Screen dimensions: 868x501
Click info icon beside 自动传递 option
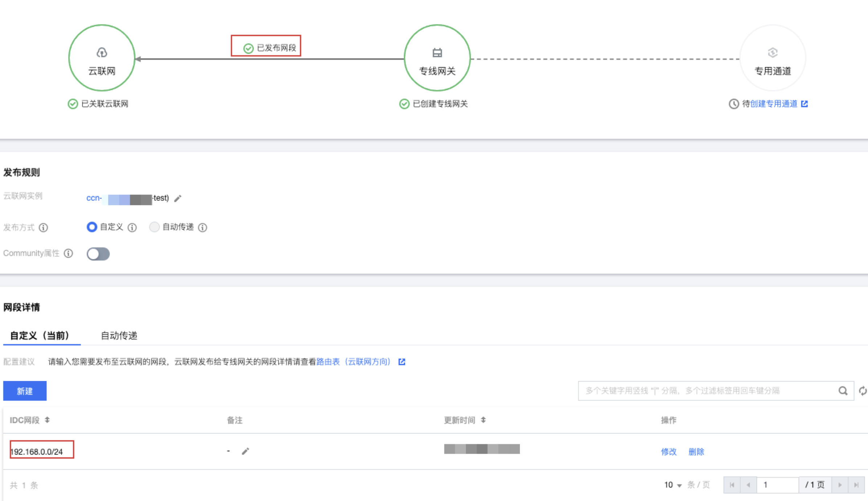coord(203,228)
